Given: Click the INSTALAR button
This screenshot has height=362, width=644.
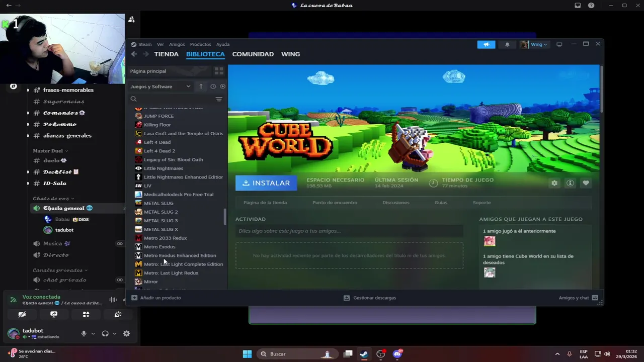Looking at the screenshot, I should click(x=266, y=183).
